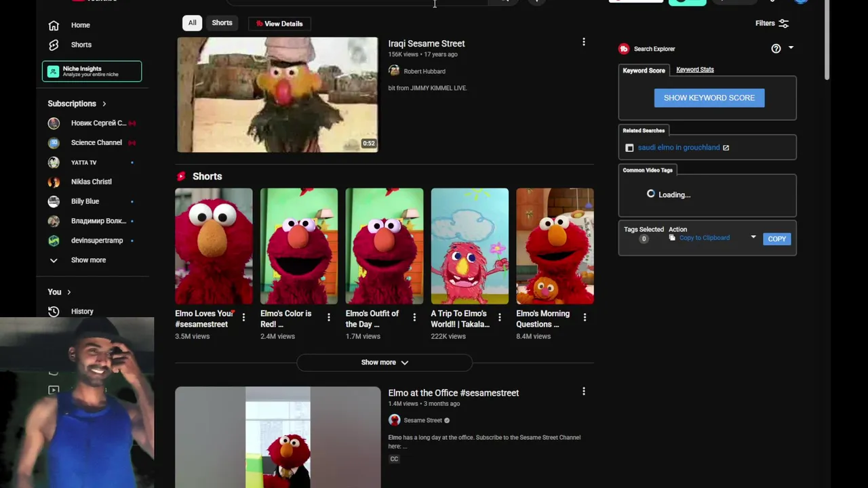The width and height of the screenshot is (868, 488).
Task: Open History icon in sidebar
Action: (x=54, y=312)
